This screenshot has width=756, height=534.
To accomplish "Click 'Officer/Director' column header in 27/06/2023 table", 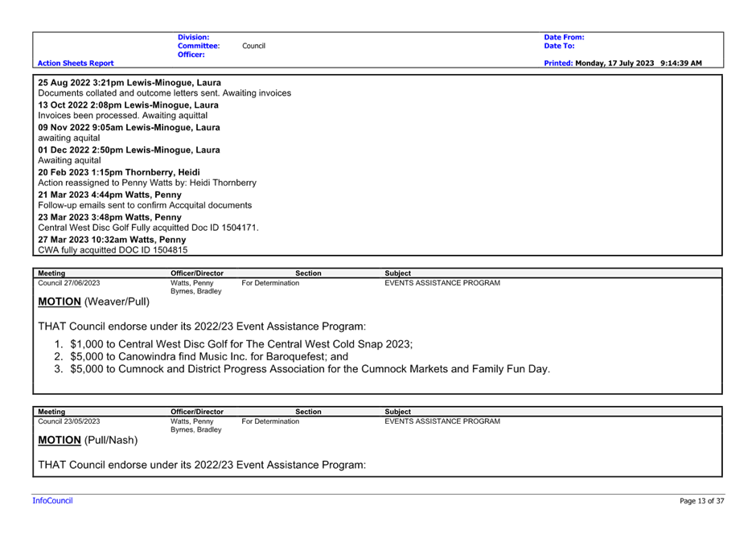I will [197, 273].
